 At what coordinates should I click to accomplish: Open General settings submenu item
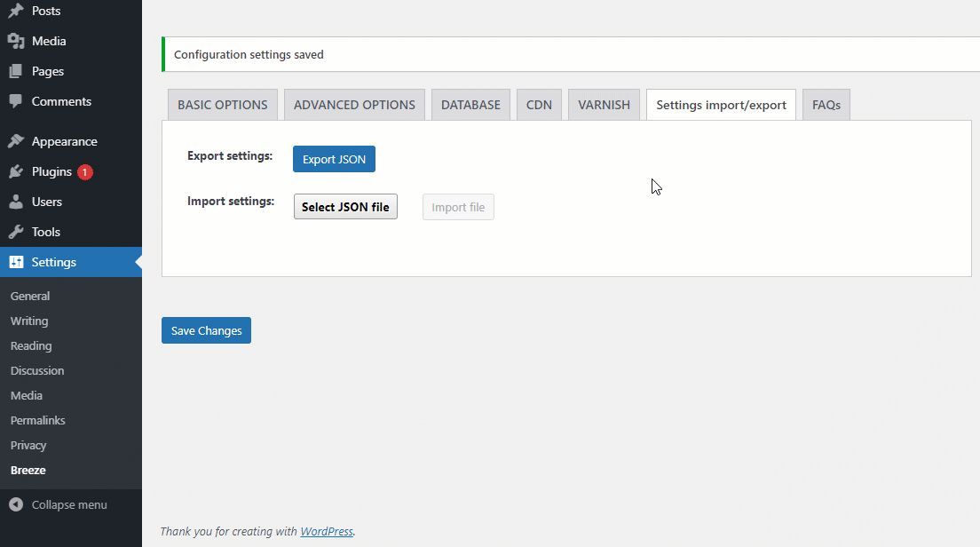click(x=30, y=296)
